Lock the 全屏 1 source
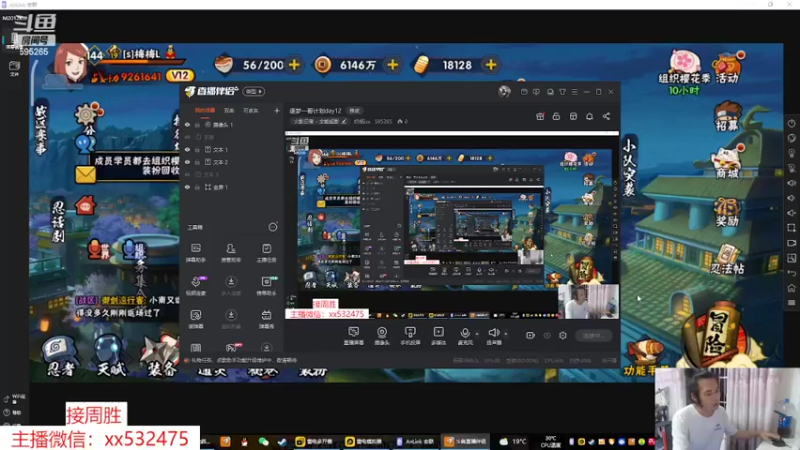Image resolution: width=800 pixels, height=450 pixels. 197,187
